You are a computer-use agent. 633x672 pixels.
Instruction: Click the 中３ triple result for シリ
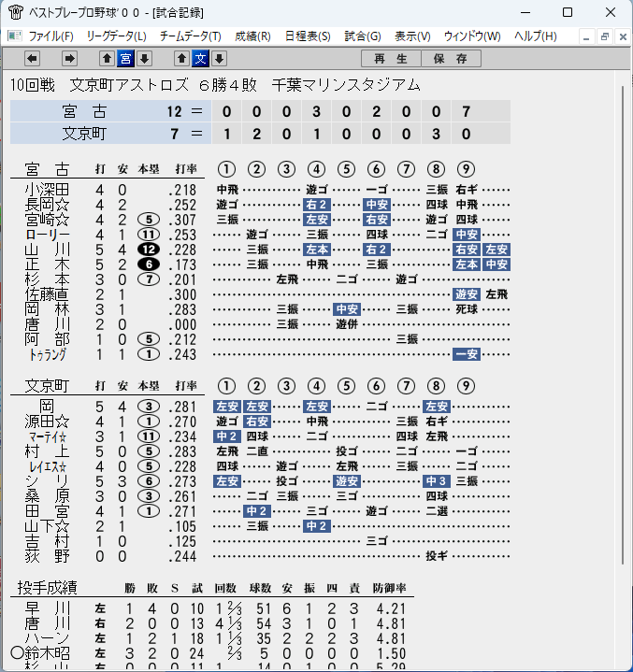point(437,481)
